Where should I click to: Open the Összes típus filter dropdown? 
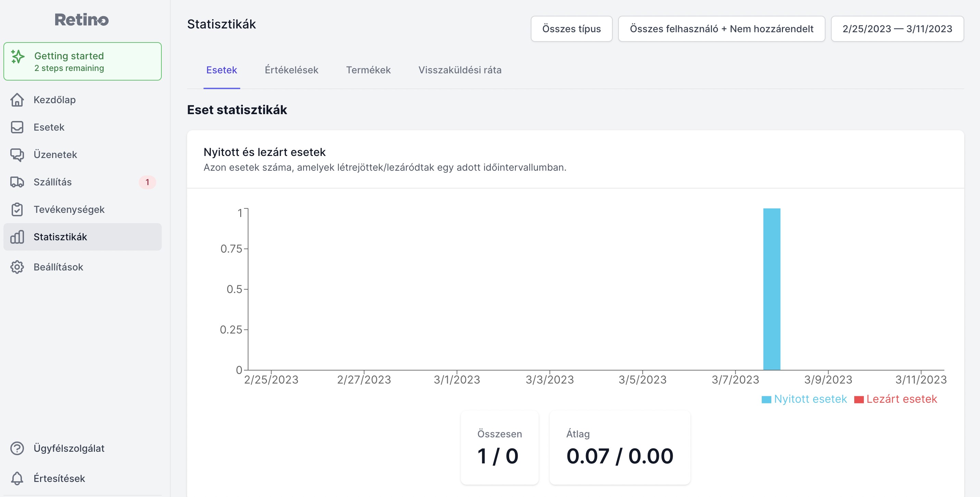click(x=572, y=28)
